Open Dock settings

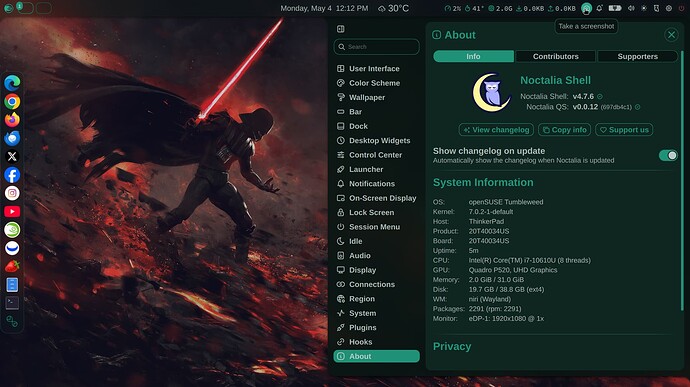[376, 126]
